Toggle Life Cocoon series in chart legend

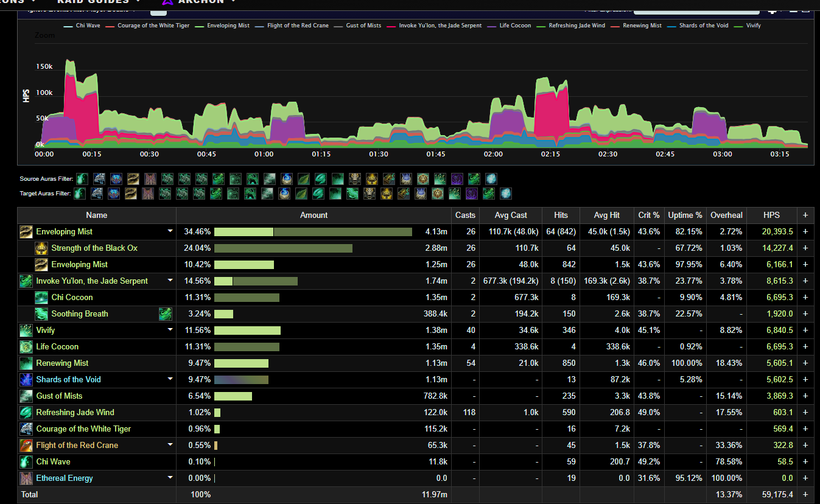pyautogui.click(x=508, y=26)
